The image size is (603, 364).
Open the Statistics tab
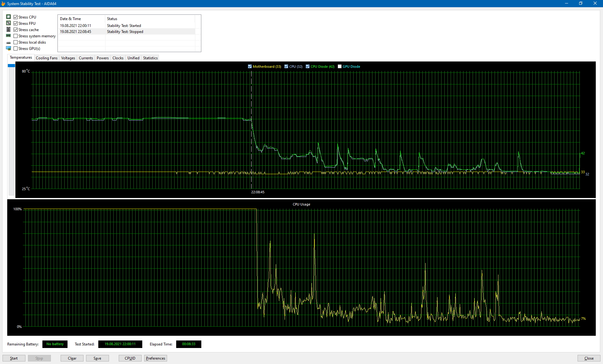pyautogui.click(x=150, y=58)
